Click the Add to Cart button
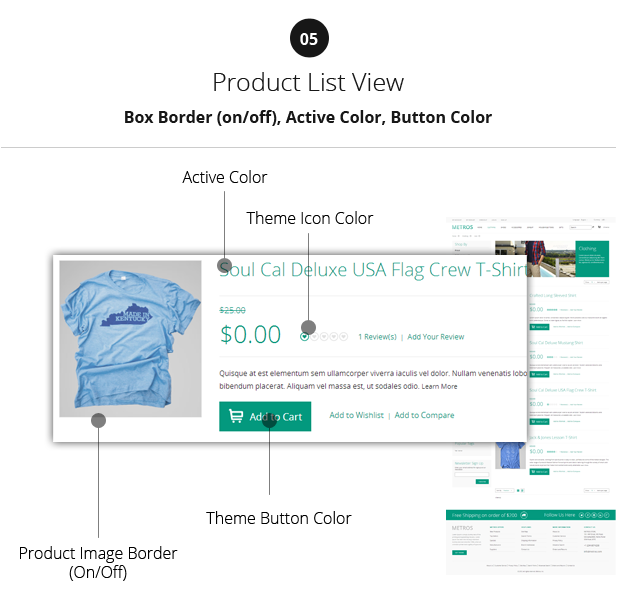The width and height of the screenshot is (617, 605). (x=265, y=416)
